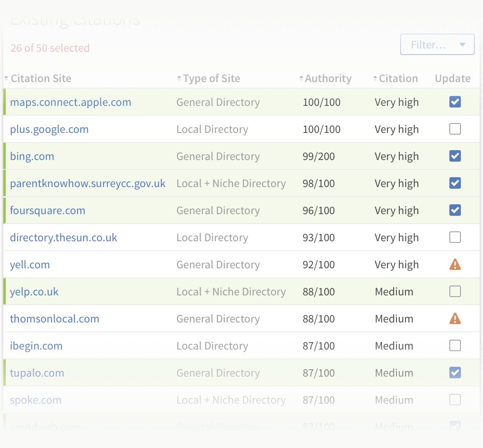Click Local + Niche Directory for yelp.co.uk
Screen dimensions: 483x448
coord(231,292)
